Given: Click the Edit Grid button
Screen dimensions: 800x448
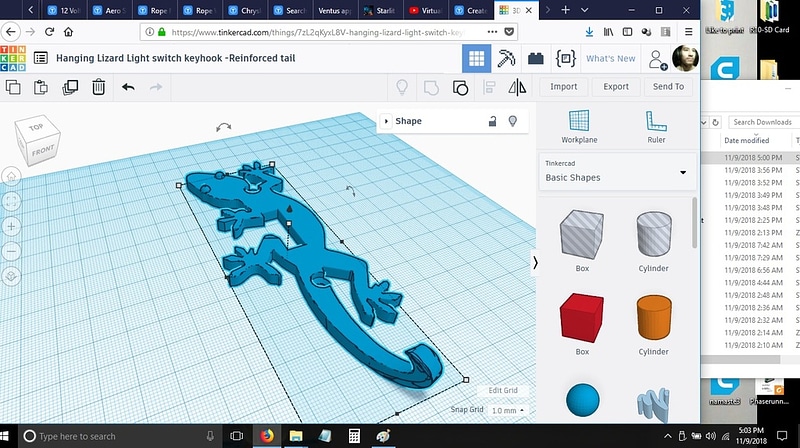Looking at the screenshot, I should (x=503, y=390).
